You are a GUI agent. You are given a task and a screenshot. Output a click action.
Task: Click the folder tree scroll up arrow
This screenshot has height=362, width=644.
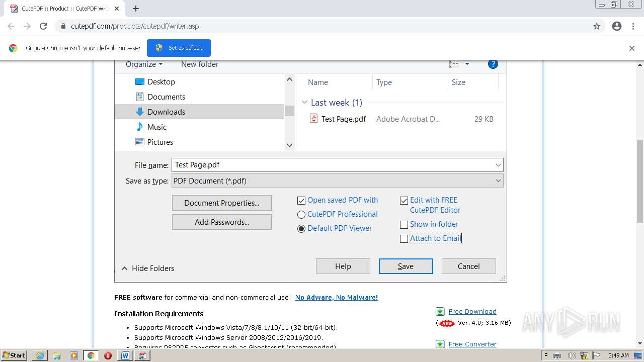point(289,79)
